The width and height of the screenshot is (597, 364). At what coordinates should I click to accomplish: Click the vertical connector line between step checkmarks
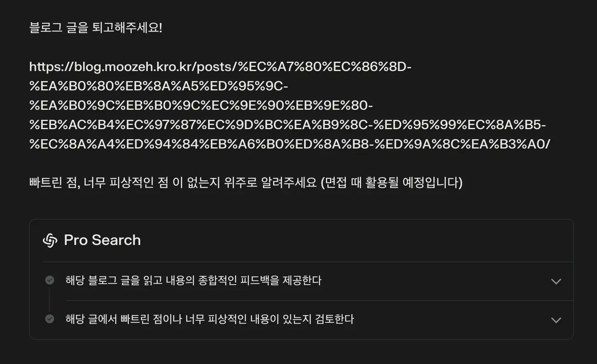click(x=50, y=300)
